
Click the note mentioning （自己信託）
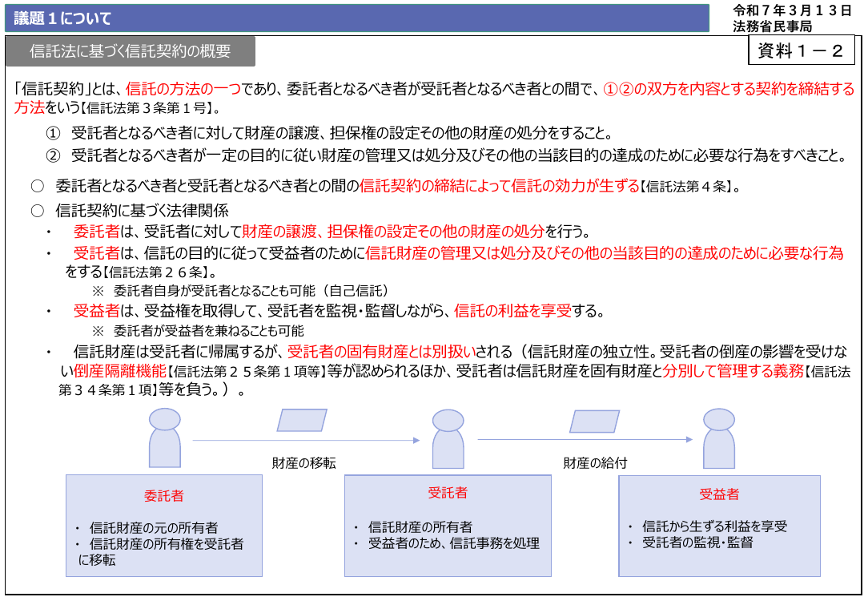click(241, 291)
